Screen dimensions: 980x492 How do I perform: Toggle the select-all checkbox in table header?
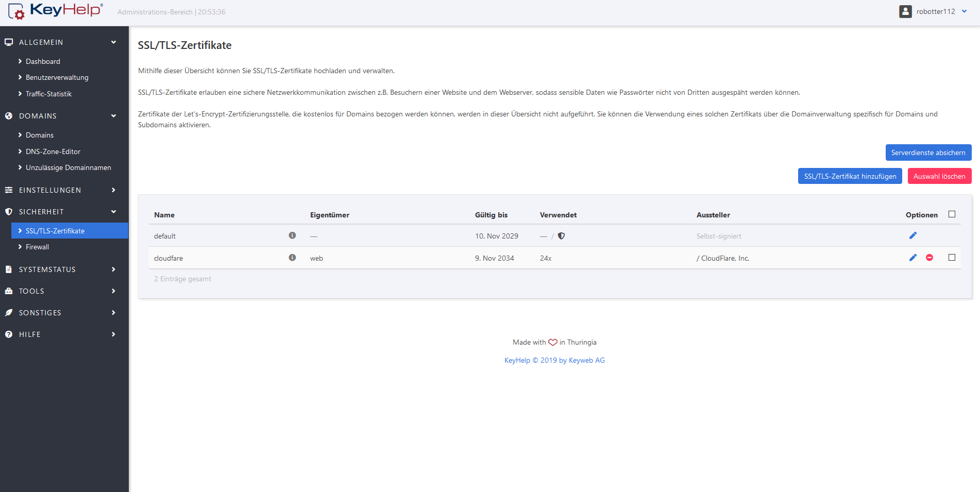pyautogui.click(x=952, y=214)
